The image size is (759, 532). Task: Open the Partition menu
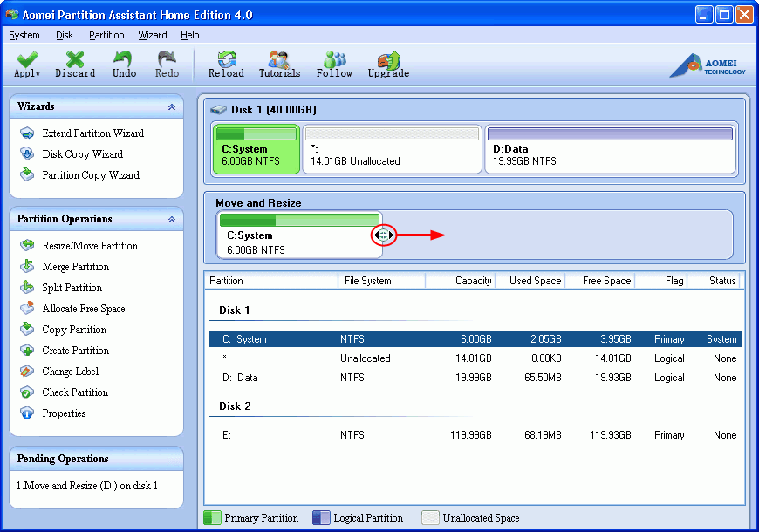106,35
